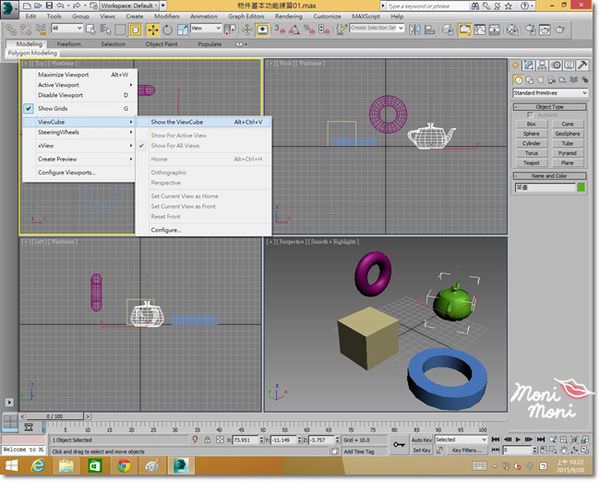Viewport: 600px width, 482px height.
Task: Create a Teapot primitive button
Action: pos(532,160)
